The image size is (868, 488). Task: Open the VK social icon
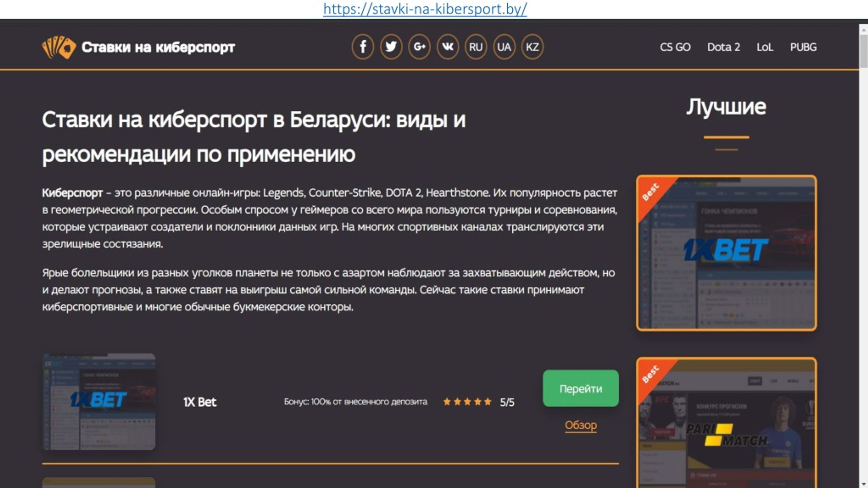click(x=448, y=47)
